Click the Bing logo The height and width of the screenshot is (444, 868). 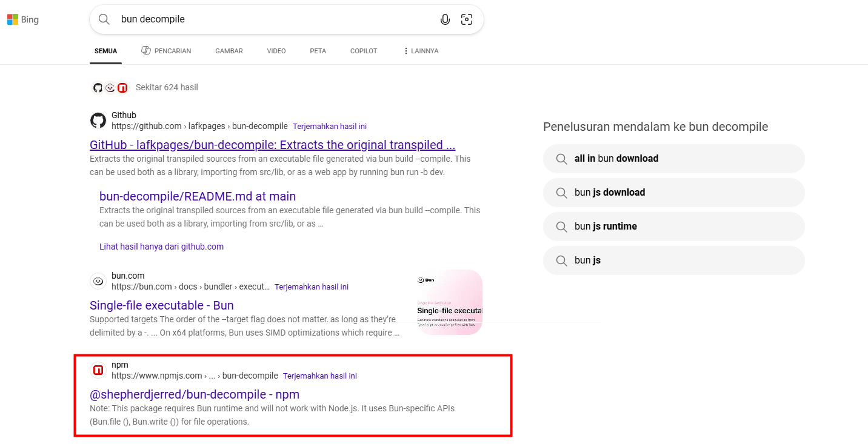[22, 19]
